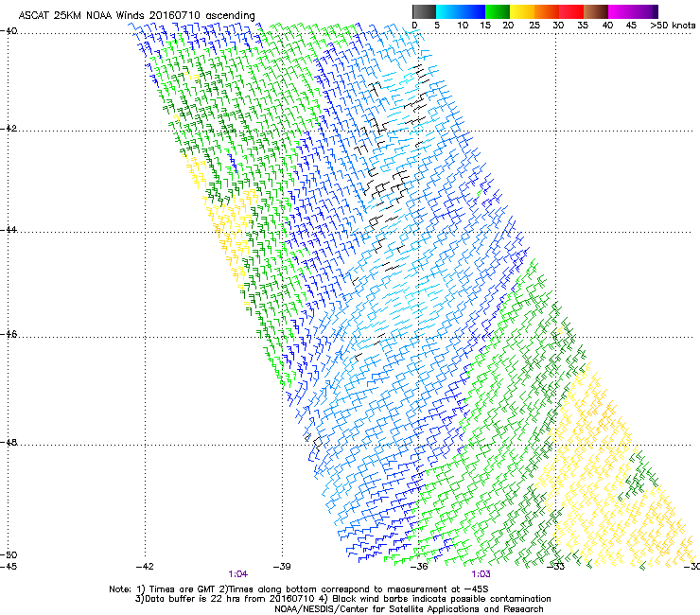700x615 pixels.
Task: Click the brown 35-40 knots color segment
Action: tap(596, 11)
